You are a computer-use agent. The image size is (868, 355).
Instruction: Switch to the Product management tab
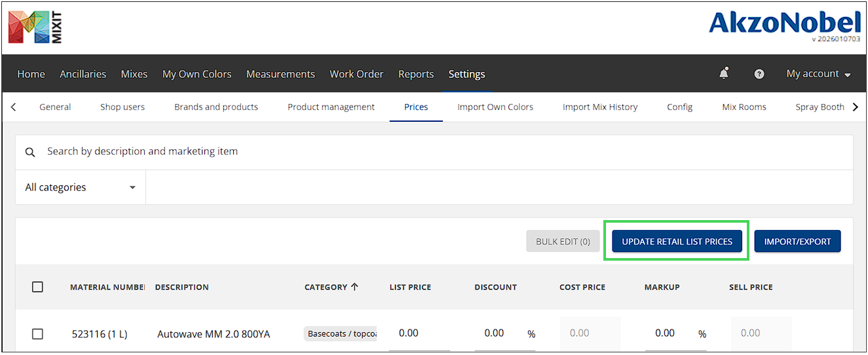pyautogui.click(x=331, y=107)
